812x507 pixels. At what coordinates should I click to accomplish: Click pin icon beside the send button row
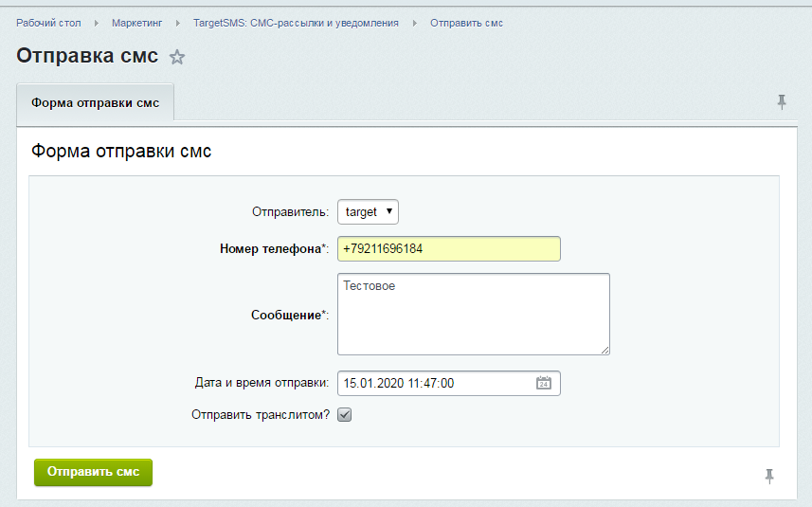770,476
